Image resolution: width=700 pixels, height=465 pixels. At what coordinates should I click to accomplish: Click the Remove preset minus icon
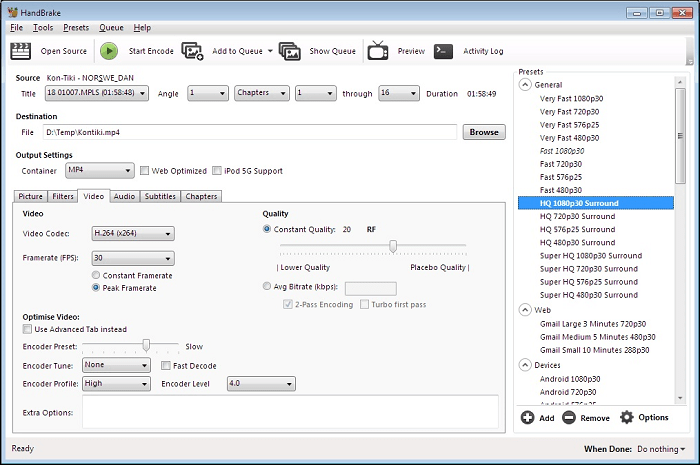pos(568,417)
